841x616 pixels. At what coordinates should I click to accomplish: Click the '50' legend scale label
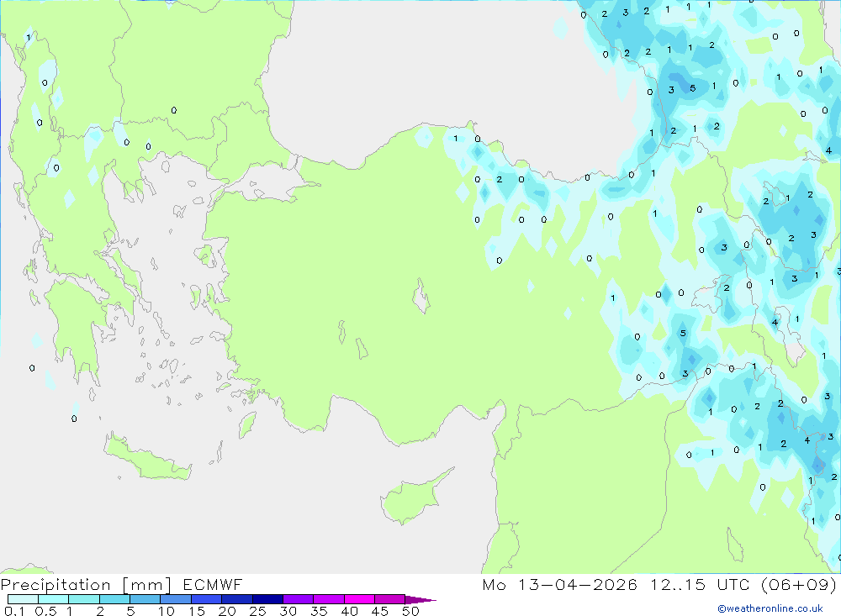411,611
